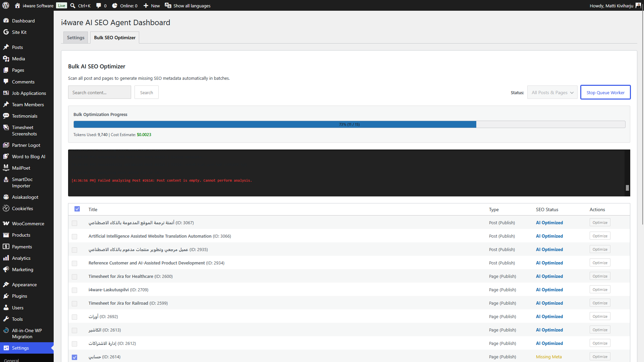The width and height of the screenshot is (644, 362).
Task: Open the Ctrl+K search magnifier icon
Action: (x=73, y=5)
